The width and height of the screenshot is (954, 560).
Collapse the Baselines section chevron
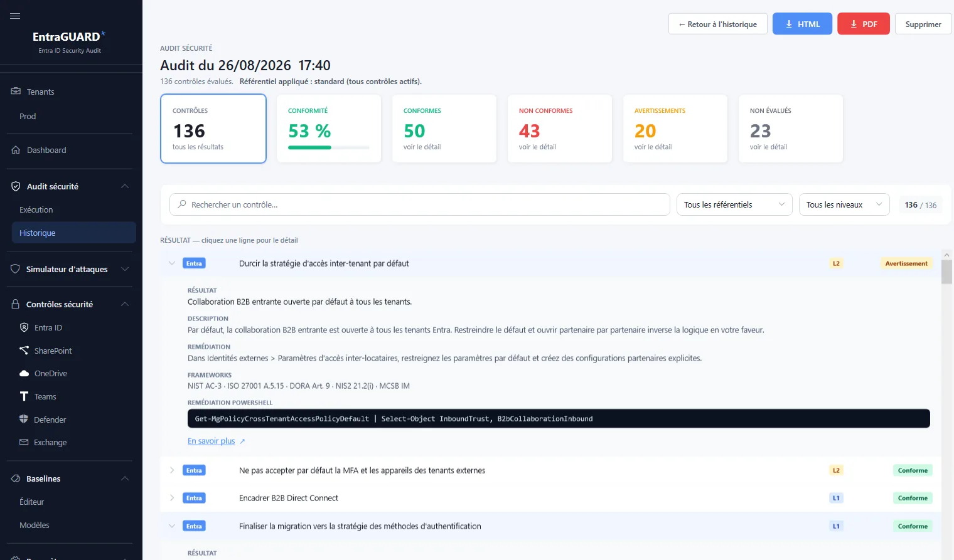pos(125,478)
